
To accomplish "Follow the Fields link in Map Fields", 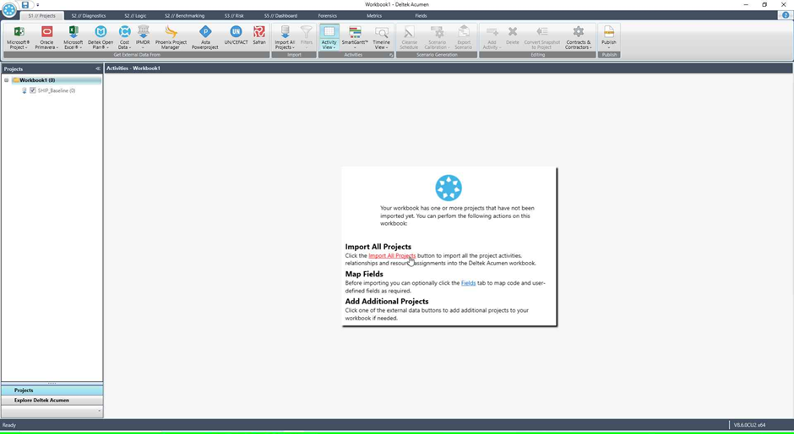I will click(468, 283).
